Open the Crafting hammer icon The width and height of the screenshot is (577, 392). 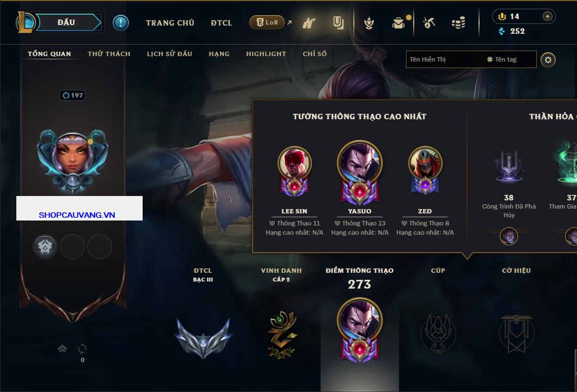pos(429,23)
